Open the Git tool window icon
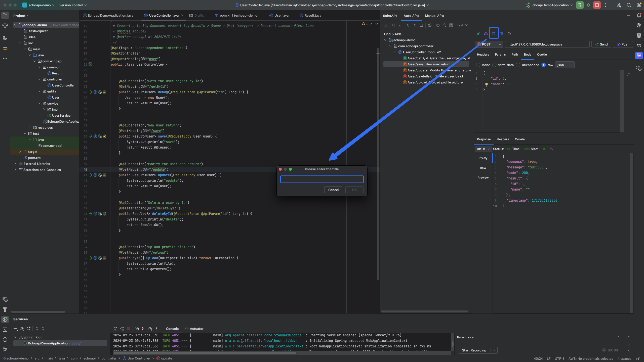Screen dimensions: 644x362 coord(5,350)
